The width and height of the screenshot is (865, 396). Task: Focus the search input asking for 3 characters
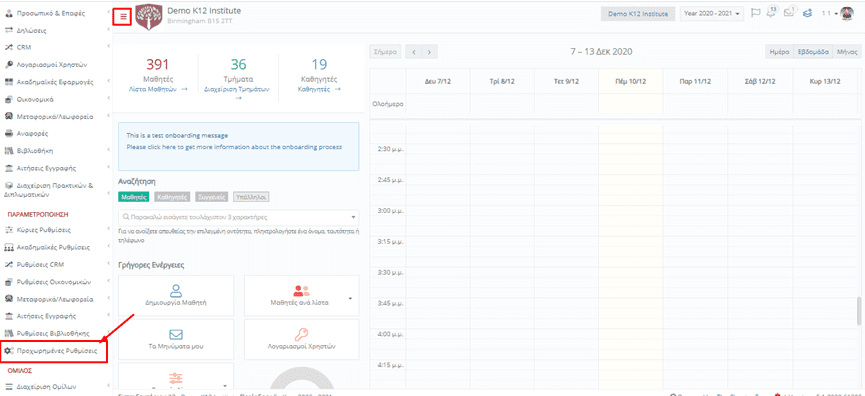[238, 217]
